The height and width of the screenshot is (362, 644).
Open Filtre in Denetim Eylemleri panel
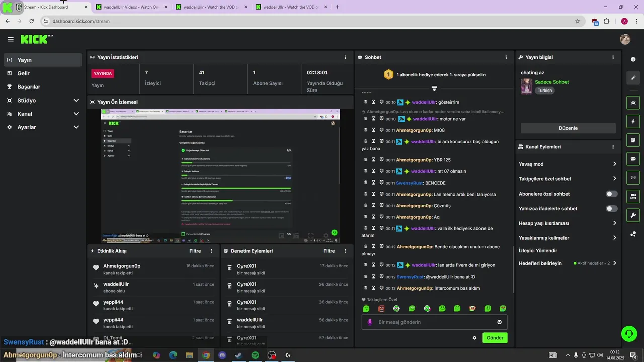pyautogui.click(x=329, y=251)
